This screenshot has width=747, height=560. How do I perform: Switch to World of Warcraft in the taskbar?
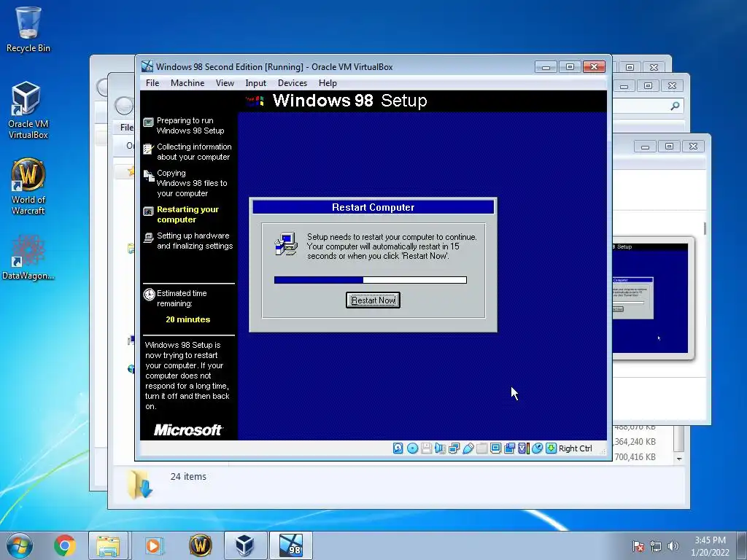coord(200,545)
